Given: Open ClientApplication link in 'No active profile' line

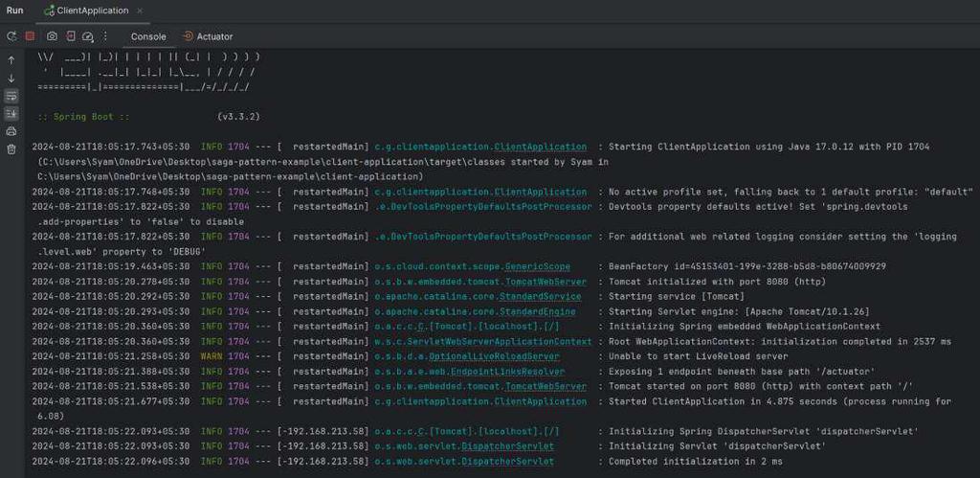Looking at the screenshot, I should click(541, 192).
